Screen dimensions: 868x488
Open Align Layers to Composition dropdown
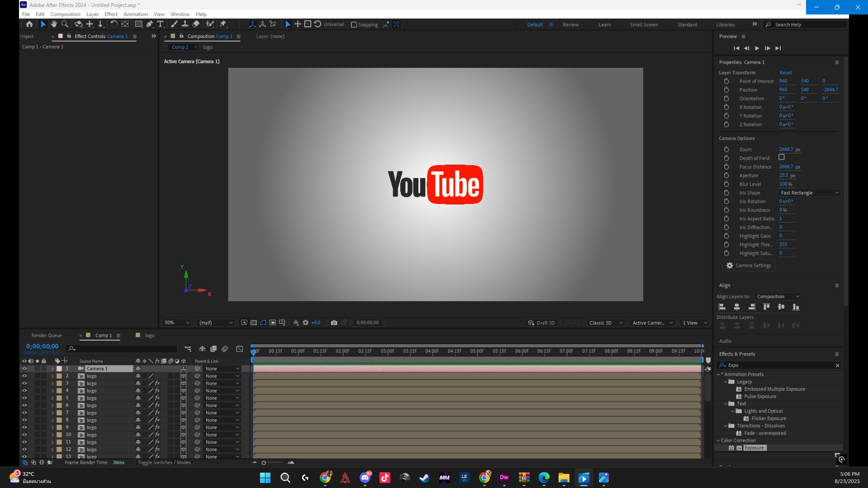point(778,297)
